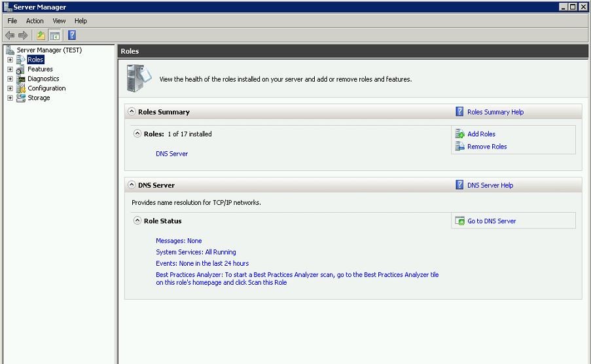Open the View menu

click(x=59, y=21)
